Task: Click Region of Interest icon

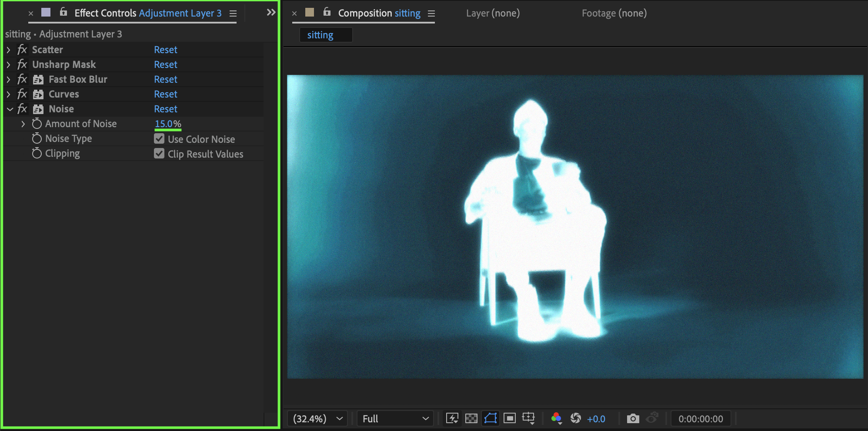Action: [x=510, y=418]
